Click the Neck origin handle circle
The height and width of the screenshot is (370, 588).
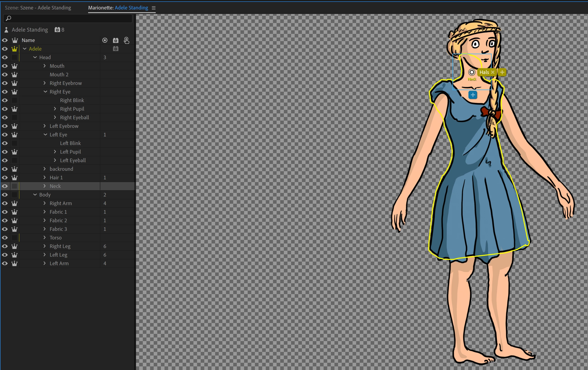click(472, 72)
